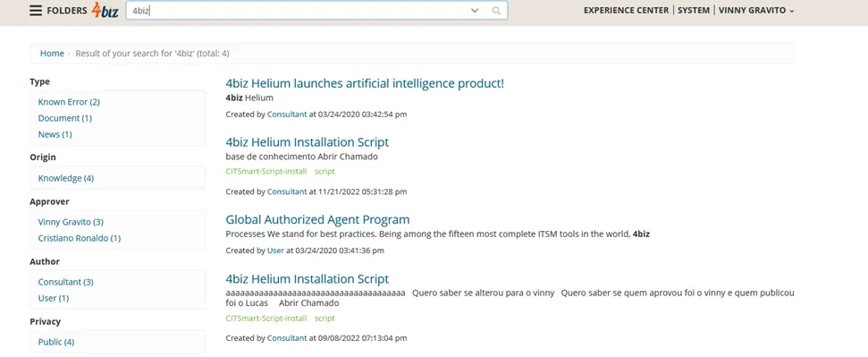Select text 'base de conhecimento Abrir Chamado'
This screenshot has height=357, width=868.
301,157
